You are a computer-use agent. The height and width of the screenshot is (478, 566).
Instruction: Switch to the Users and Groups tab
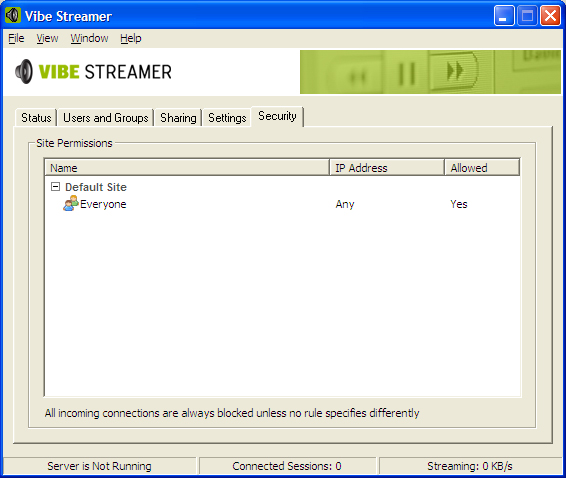click(x=106, y=118)
